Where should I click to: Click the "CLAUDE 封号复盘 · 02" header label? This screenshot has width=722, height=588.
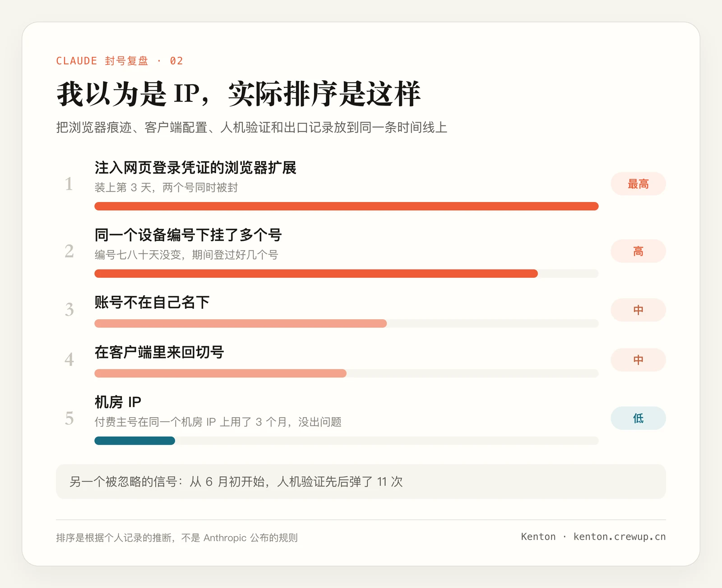pos(120,61)
